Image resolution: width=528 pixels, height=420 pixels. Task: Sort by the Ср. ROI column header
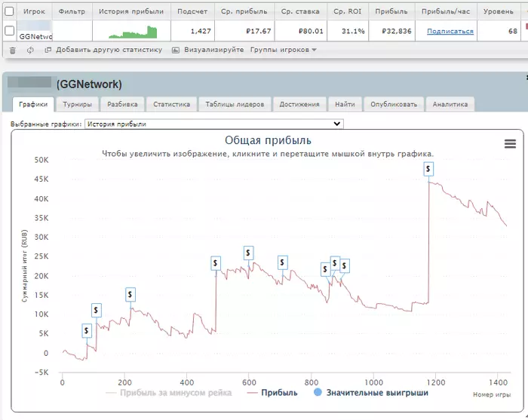point(348,11)
